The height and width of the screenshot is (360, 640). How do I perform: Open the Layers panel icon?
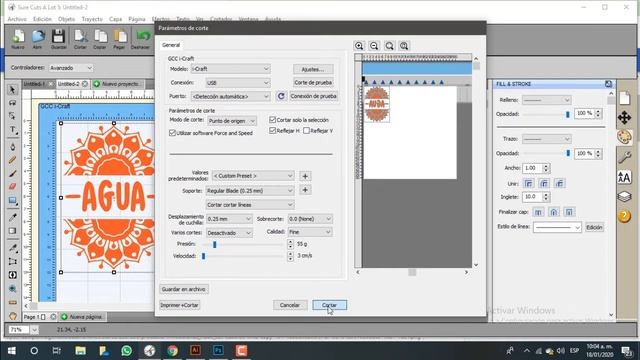(624, 197)
